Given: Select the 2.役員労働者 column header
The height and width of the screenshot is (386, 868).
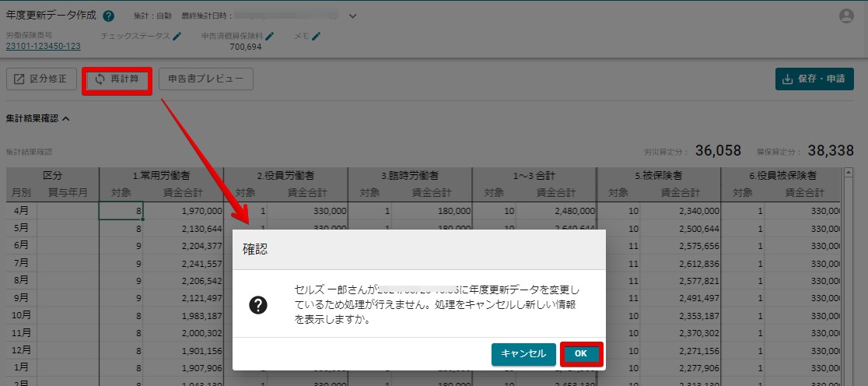Looking at the screenshot, I should (x=285, y=176).
